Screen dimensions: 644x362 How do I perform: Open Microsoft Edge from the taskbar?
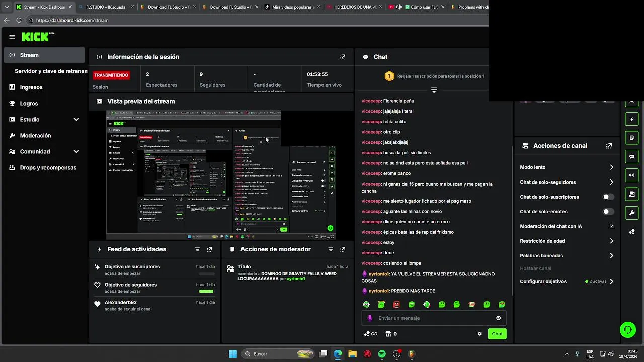(x=338, y=354)
